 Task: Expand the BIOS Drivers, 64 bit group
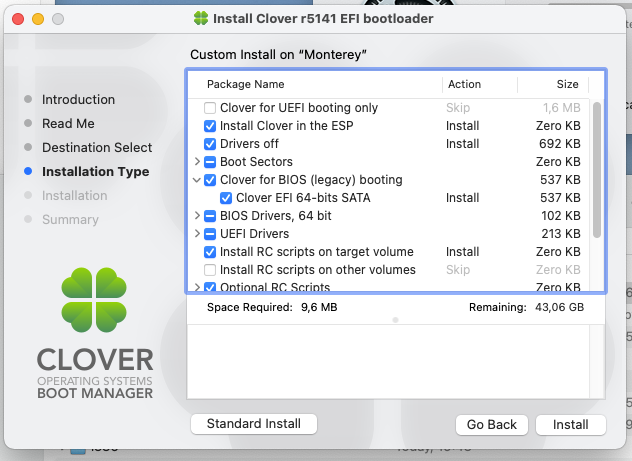tap(197, 216)
